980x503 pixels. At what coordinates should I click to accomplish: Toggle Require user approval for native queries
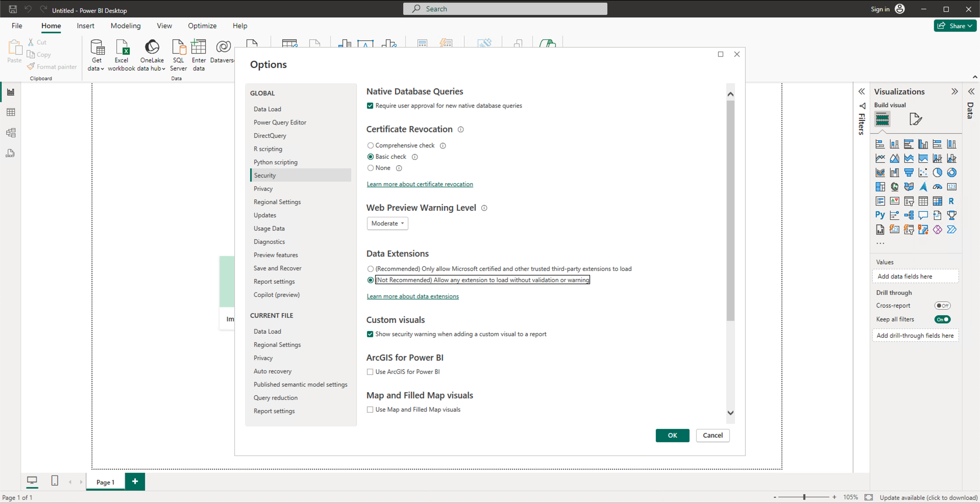[x=370, y=106]
